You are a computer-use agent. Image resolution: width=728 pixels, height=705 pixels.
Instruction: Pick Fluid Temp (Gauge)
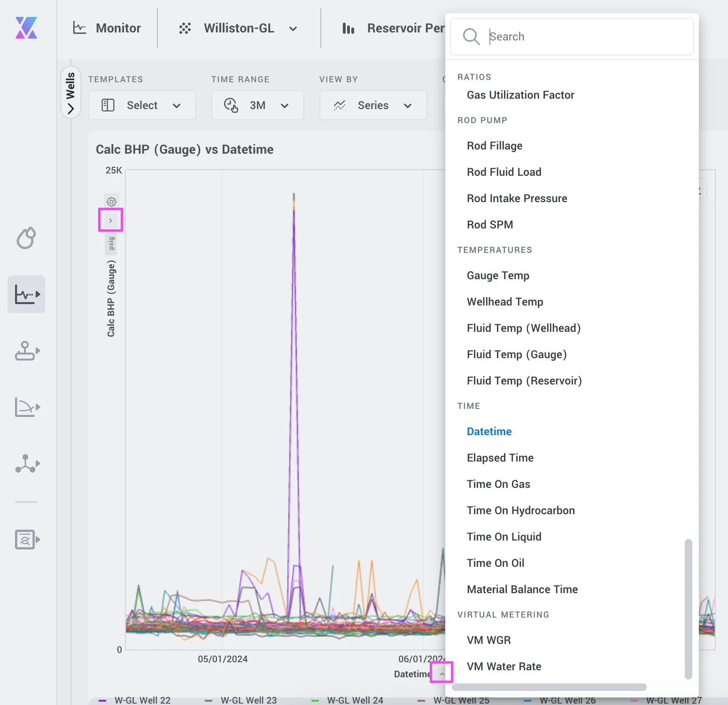(517, 354)
